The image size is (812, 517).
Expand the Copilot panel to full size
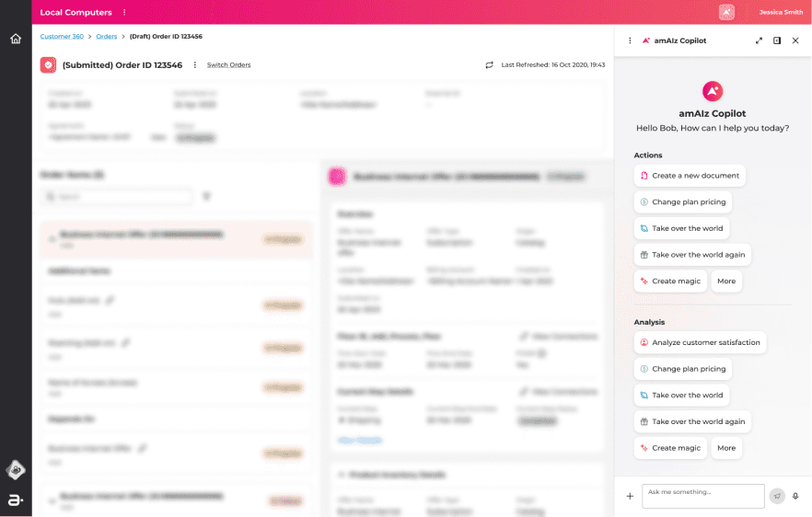(x=759, y=40)
